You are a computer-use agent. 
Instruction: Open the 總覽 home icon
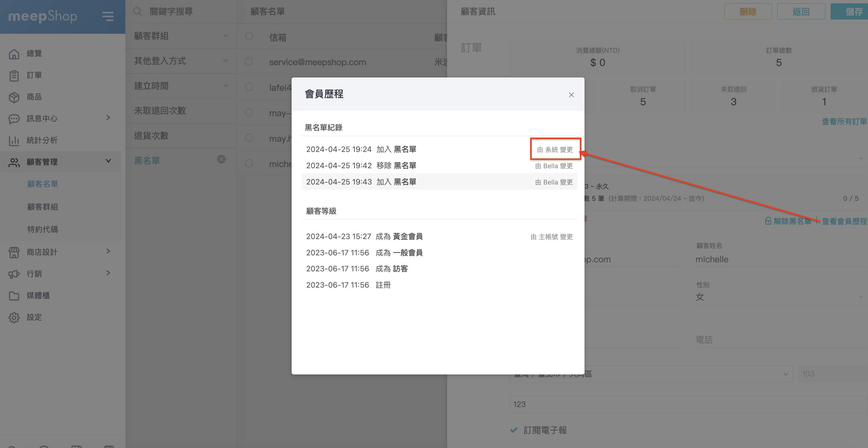(14, 54)
